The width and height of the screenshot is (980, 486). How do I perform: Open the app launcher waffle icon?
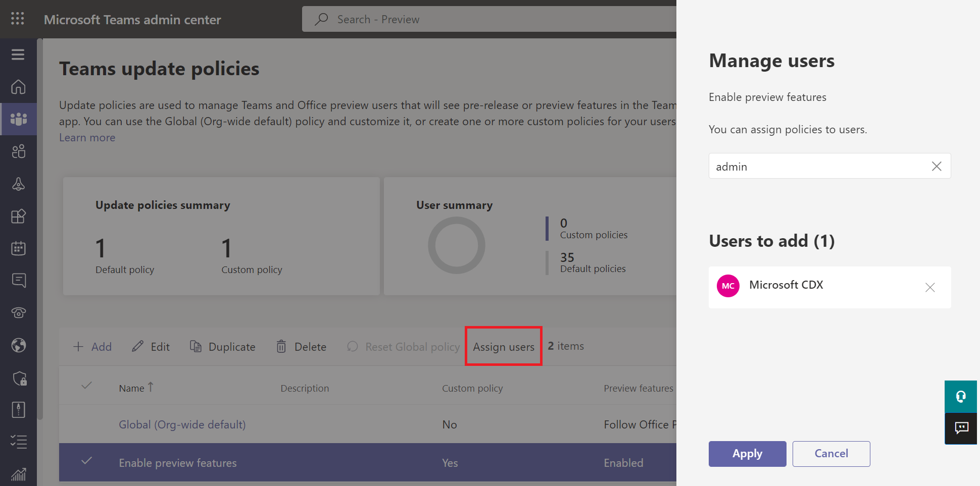pyautogui.click(x=18, y=19)
